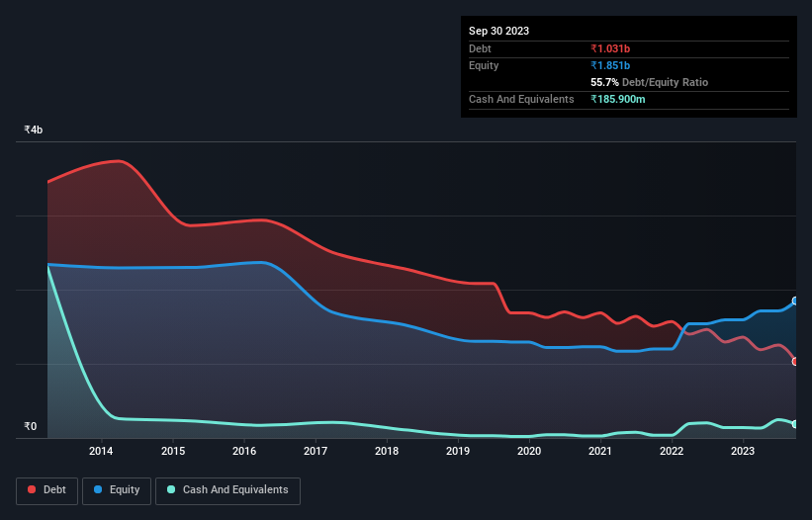The width and height of the screenshot is (812, 520).
Task: Click the 2021 x-axis label
Action: click(599, 451)
